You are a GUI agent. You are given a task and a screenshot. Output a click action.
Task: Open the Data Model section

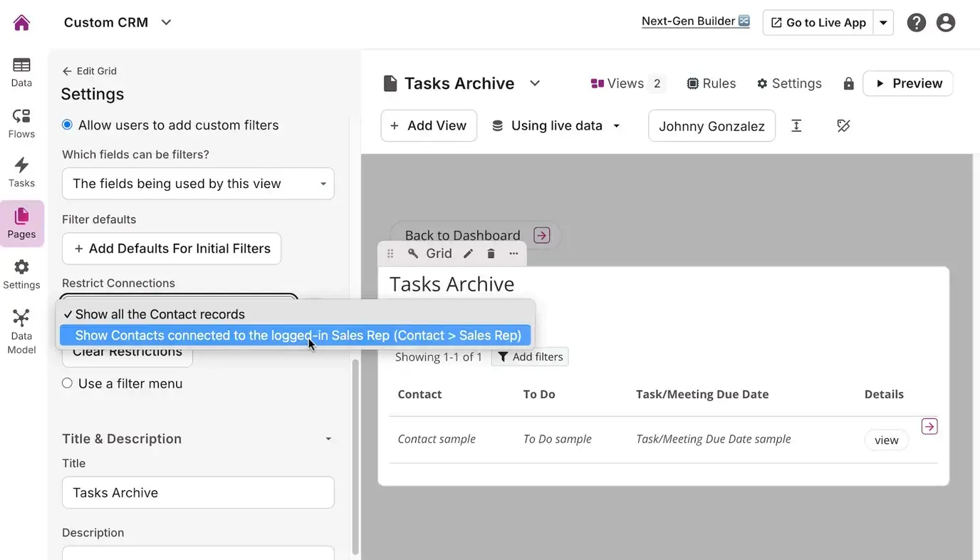coord(21,328)
